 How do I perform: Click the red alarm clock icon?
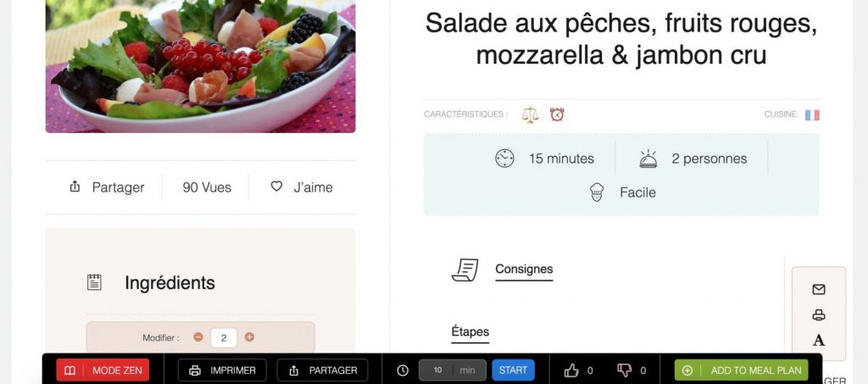pos(557,114)
